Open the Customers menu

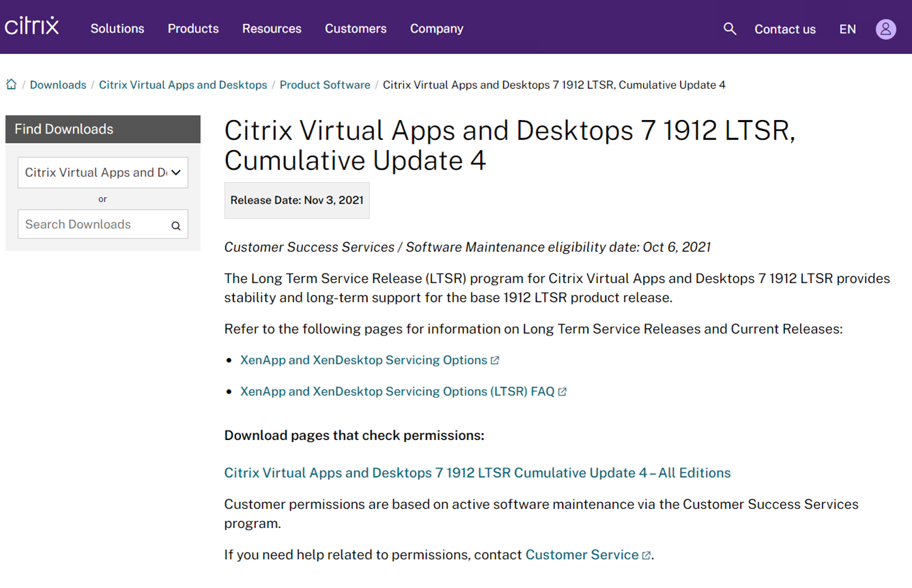(356, 29)
